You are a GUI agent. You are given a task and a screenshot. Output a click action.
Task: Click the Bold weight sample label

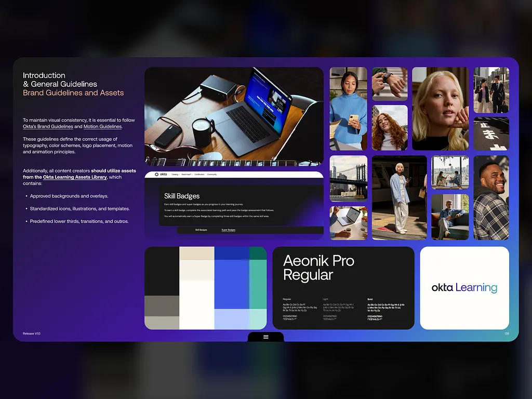[x=370, y=299]
